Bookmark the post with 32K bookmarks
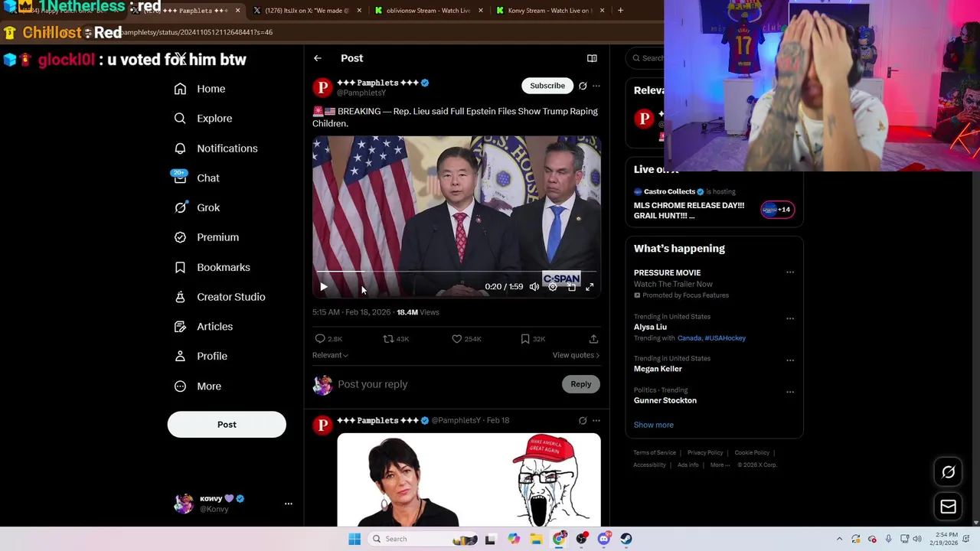This screenshot has width=980, height=551. click(x=532, y=339)
